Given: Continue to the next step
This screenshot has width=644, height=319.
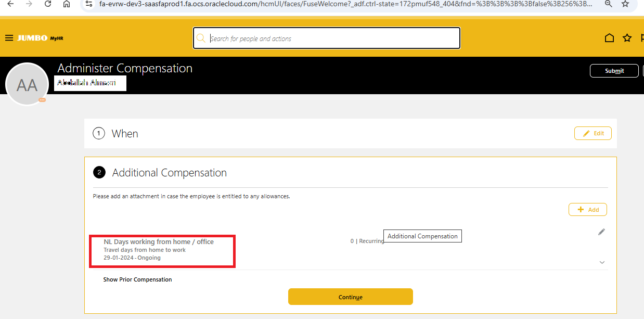Looking at the screenshot, I should point(350,297).
